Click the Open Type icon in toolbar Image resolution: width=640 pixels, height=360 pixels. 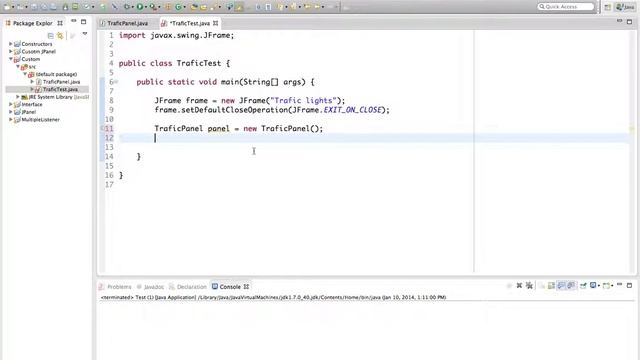[x=193, y=7]
